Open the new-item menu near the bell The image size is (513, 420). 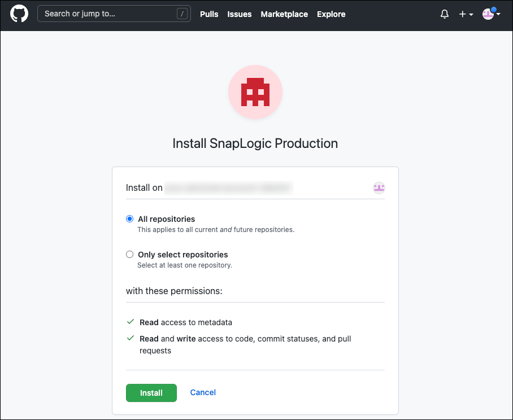click(466, 14)
